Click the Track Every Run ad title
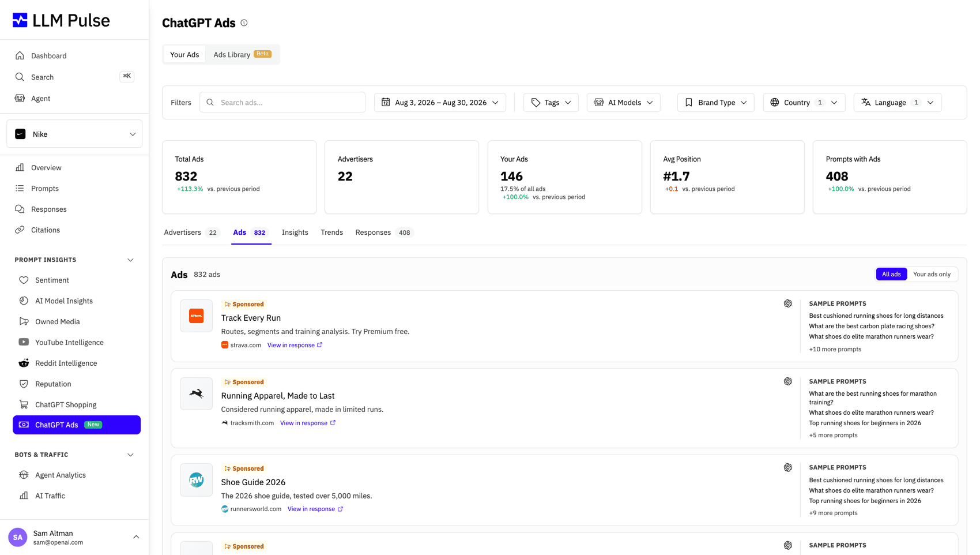 [251, 318]
